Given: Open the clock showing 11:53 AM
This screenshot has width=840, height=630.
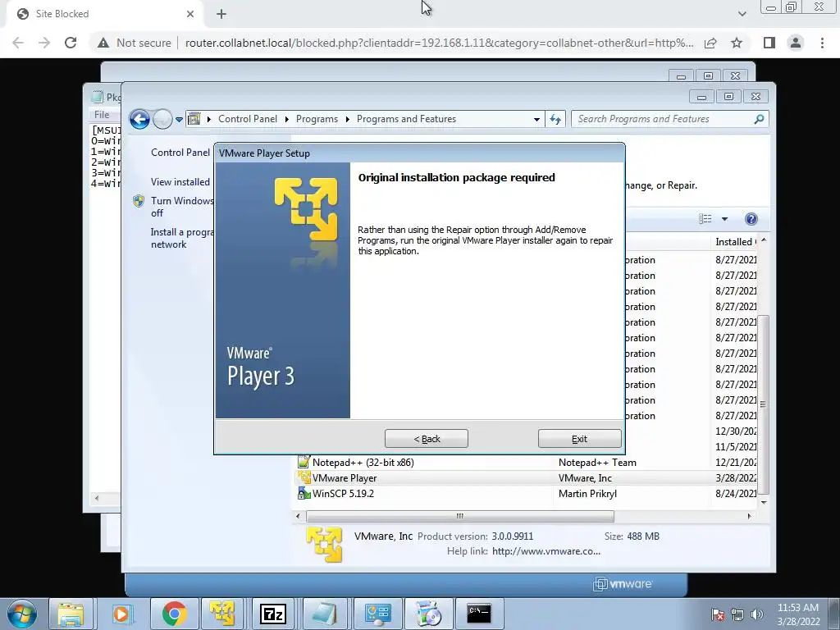Looking at the screenshot, I should pos(797,614).
